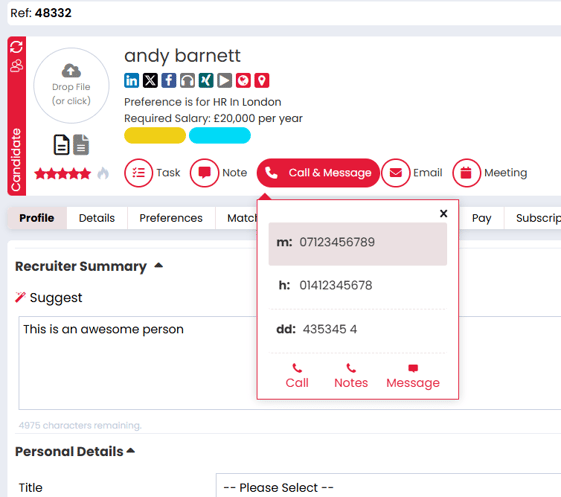Open the map location pin icon
Image resolution: width=561 pixels, height=497 pixels.
[x=262, y=81]
